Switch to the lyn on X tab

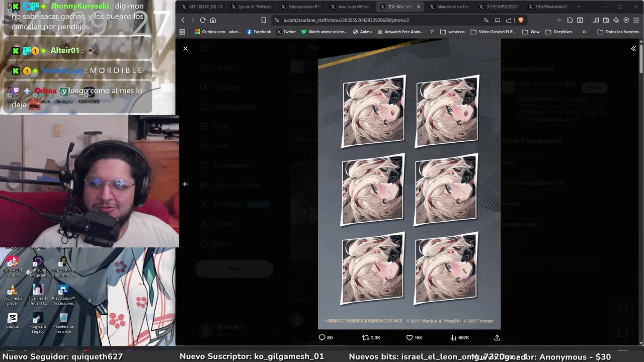coord(251,7)
